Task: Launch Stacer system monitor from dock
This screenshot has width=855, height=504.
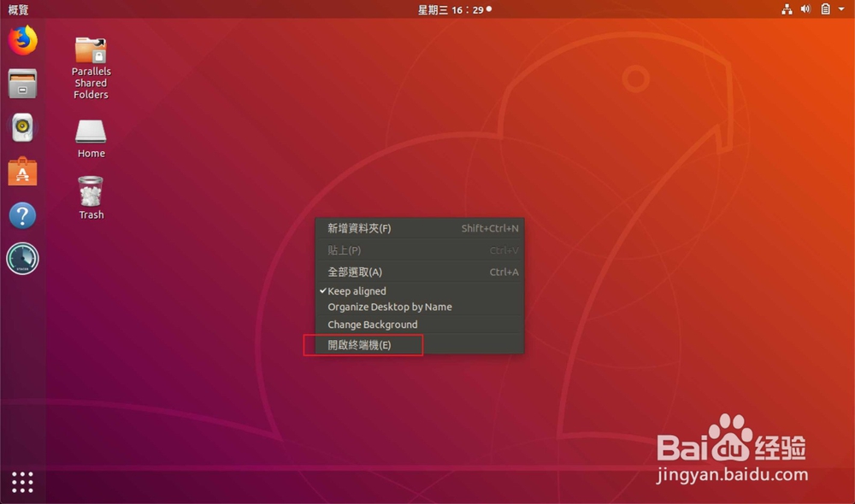Action: 22,258
